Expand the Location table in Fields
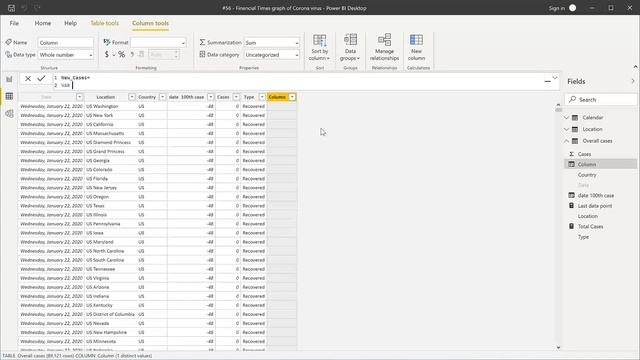The height and width of the screenshot is (360, 640). (x=567, y=129)
